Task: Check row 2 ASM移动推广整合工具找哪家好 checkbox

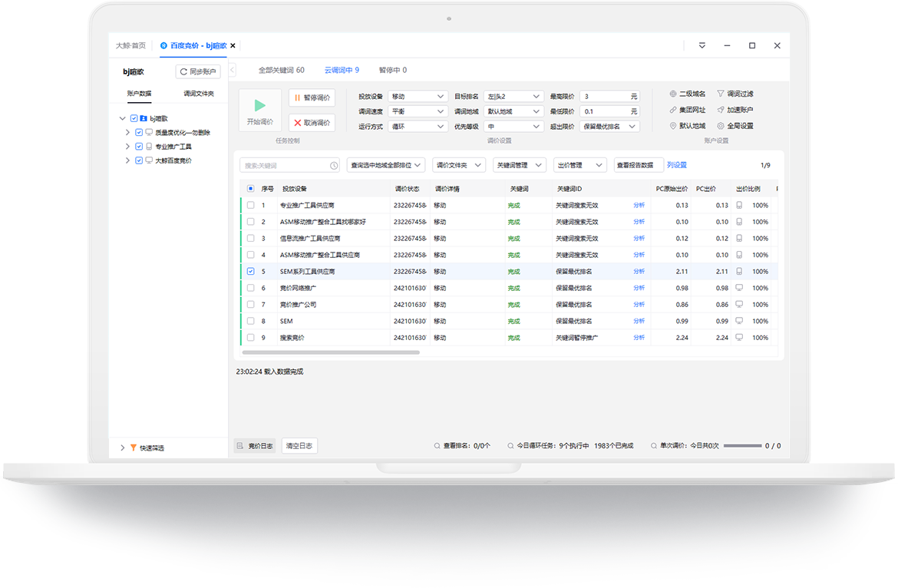Action: (250, 222)
